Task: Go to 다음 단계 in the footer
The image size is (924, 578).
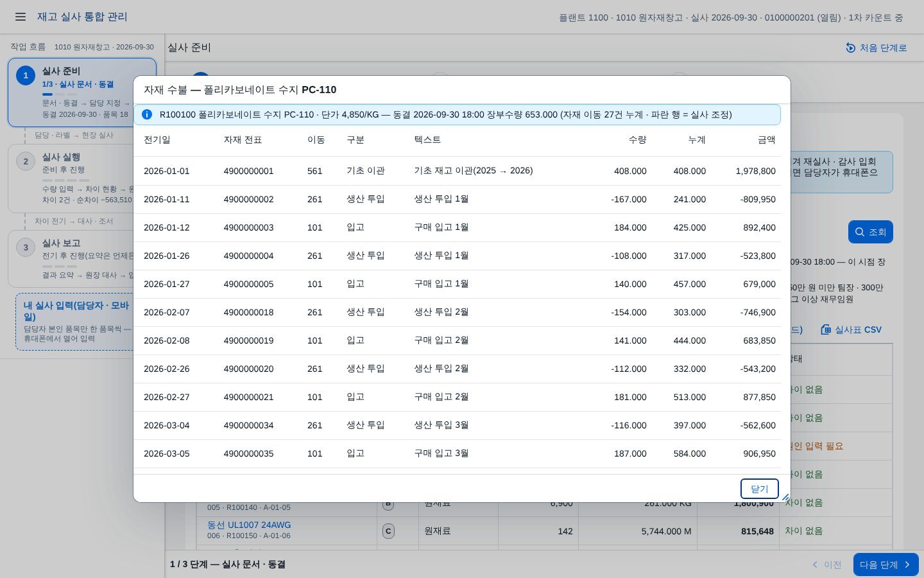Action: (x=886, y=565)
